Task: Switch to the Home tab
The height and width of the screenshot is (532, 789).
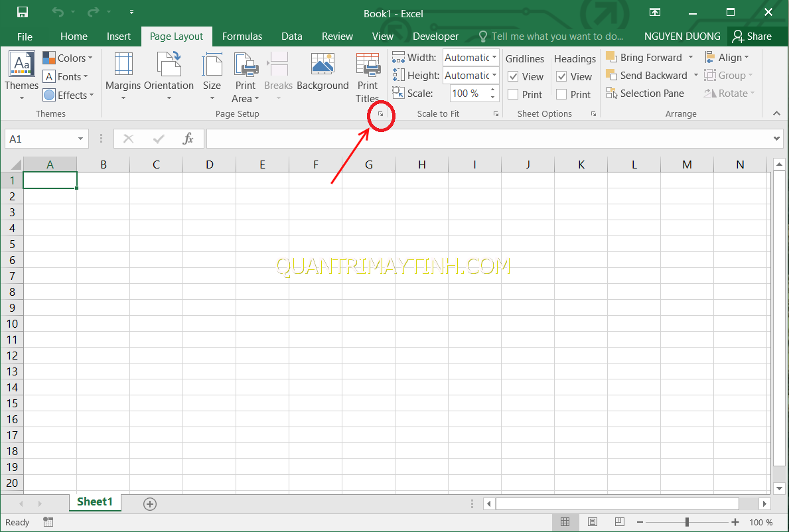Action: tap(74, 36)
